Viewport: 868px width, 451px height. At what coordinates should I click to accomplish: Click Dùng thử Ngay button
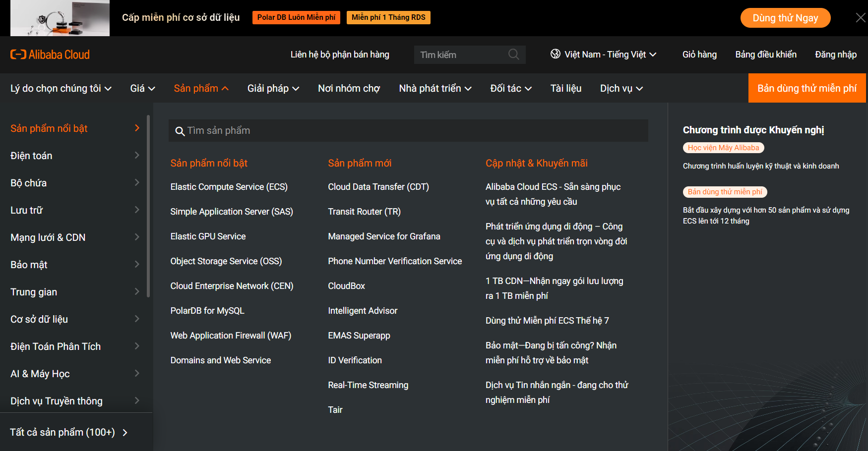785,18
